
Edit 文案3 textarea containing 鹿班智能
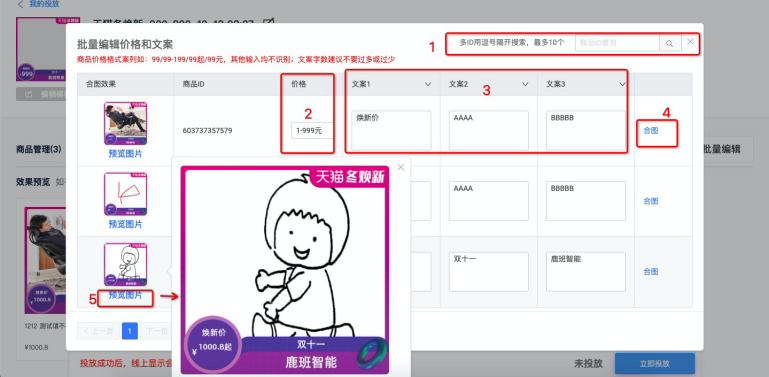pyautogui.click(x=586, y=272)
